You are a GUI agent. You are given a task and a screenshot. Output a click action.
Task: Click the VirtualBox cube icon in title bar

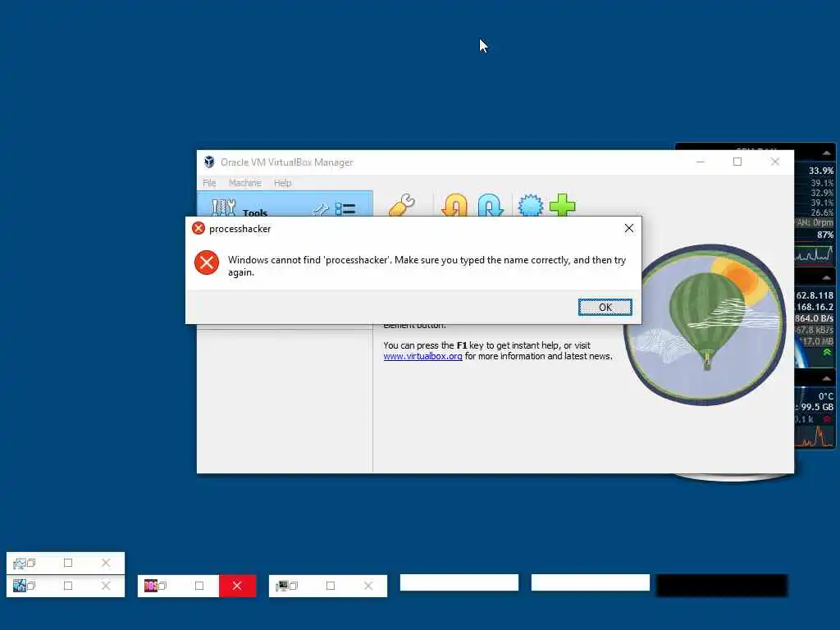pyautogui.click(x=209, y=162)
